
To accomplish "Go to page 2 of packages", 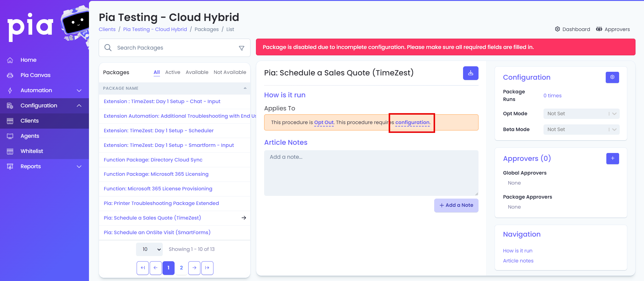I will [x=181, y=268].
